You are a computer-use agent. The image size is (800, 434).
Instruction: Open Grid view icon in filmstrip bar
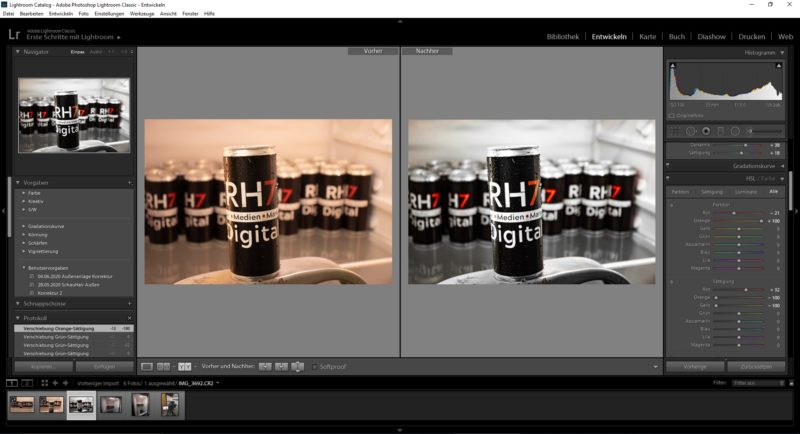point(44,383)
